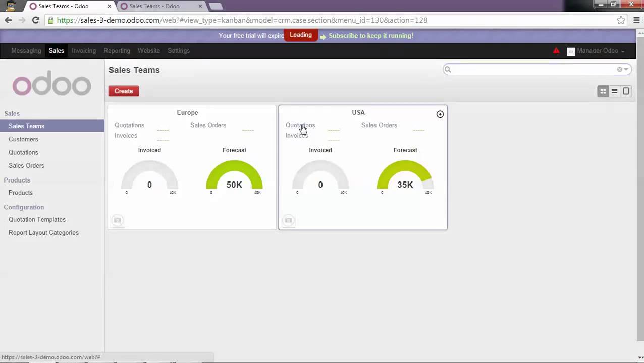The width and height of the screenshot is (644, 363).
Task: Select Sales Teams in the sidebar
Action: pos(52,126)
